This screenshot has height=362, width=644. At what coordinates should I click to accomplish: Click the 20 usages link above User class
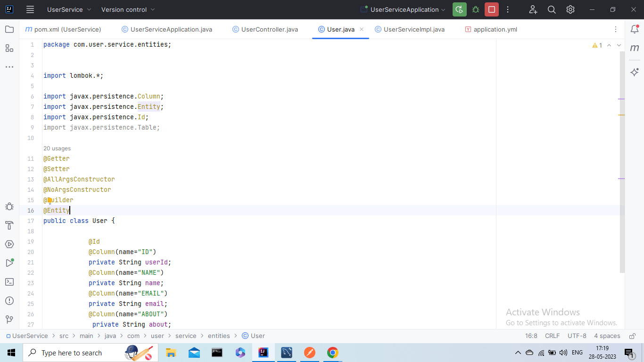click(x=57, y=148)
